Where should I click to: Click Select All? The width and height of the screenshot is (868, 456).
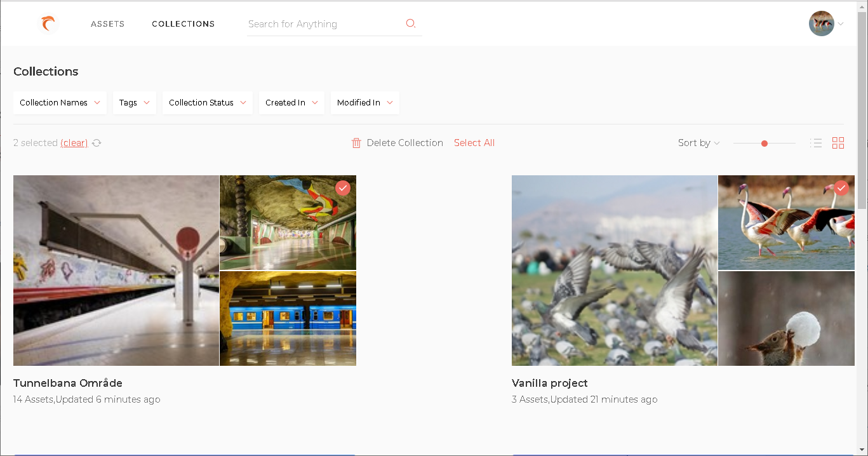[x=474, y=143]
